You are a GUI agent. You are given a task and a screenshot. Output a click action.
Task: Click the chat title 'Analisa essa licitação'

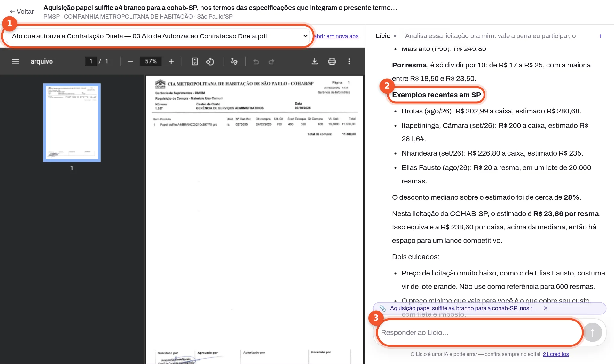pyautogui.click(x=490, y=36)
